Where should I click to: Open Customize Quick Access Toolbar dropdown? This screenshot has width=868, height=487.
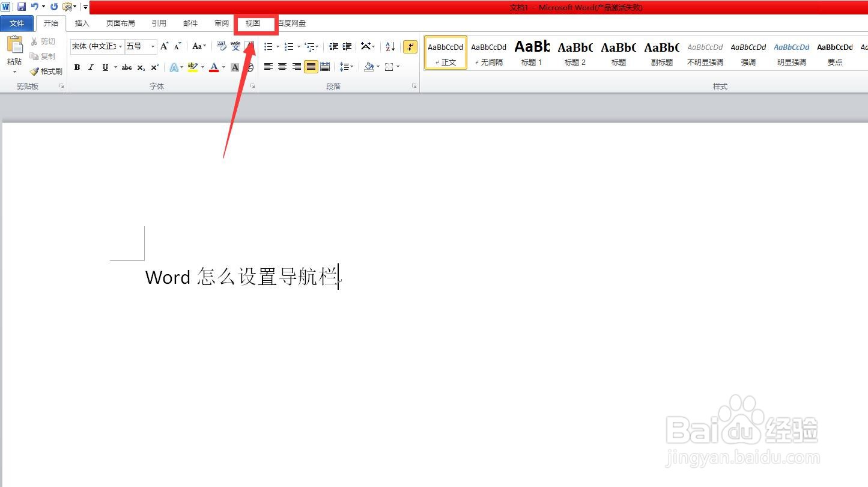click(x=86, y=7)
